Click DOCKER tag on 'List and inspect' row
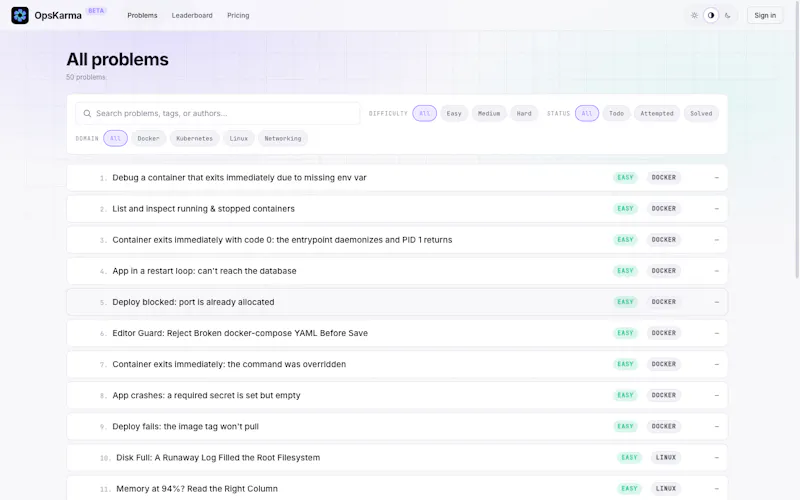800x500 pixels. (x=663, y=209)
